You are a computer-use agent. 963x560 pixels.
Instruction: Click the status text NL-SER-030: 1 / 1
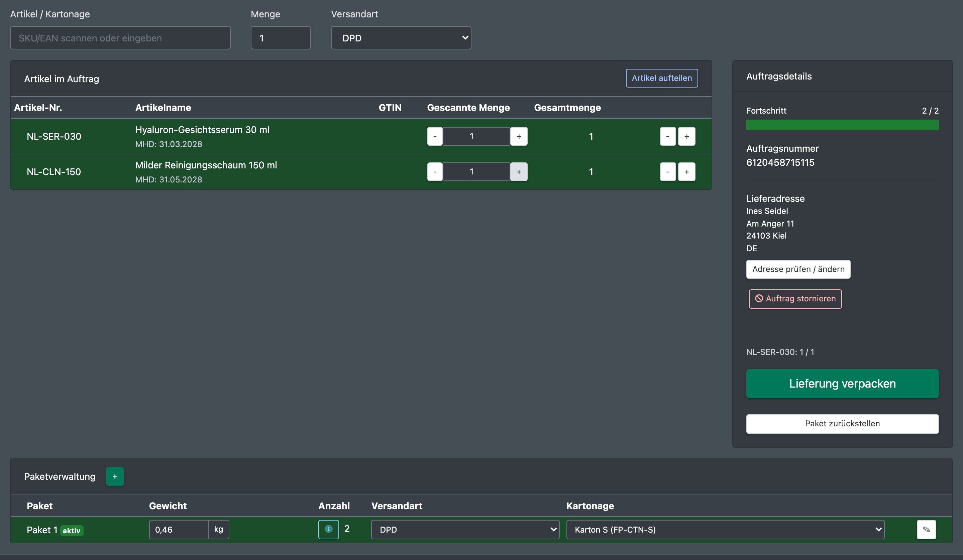point(780,352)
